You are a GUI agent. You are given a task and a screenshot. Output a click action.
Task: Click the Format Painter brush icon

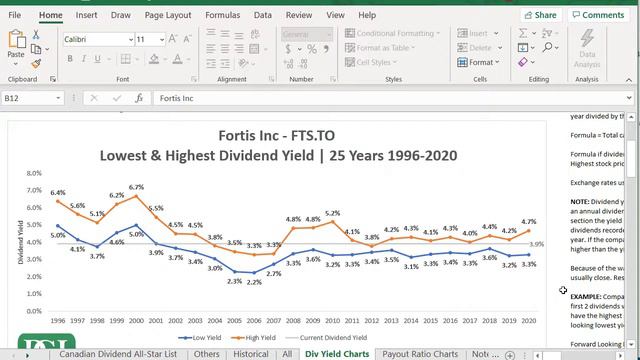pyautogui.click(x=36, y=63)
